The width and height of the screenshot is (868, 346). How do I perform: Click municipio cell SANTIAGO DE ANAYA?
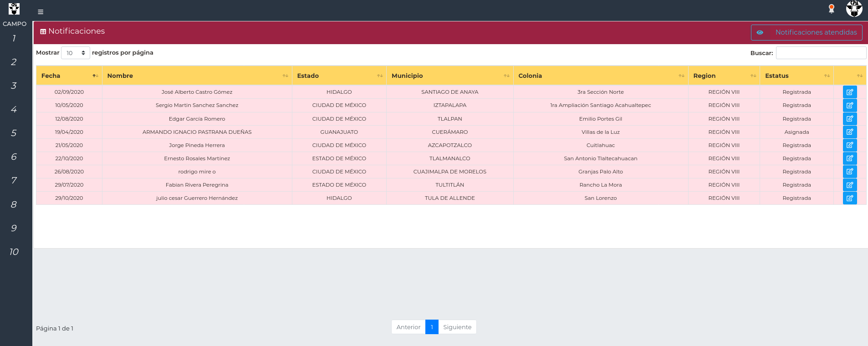click(x=450, y=92)
